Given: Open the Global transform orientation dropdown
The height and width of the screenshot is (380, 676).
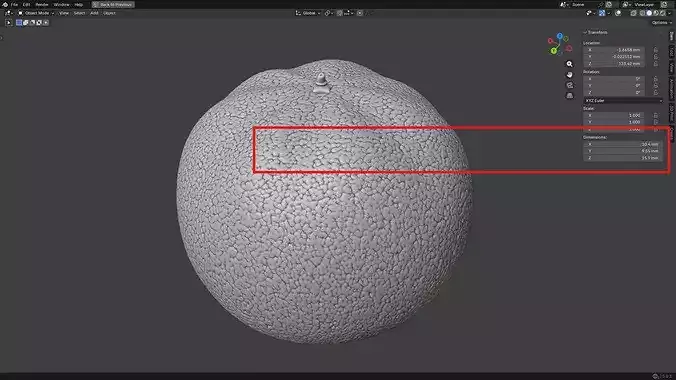Looking at the screenshot, I should click(308, 13).
